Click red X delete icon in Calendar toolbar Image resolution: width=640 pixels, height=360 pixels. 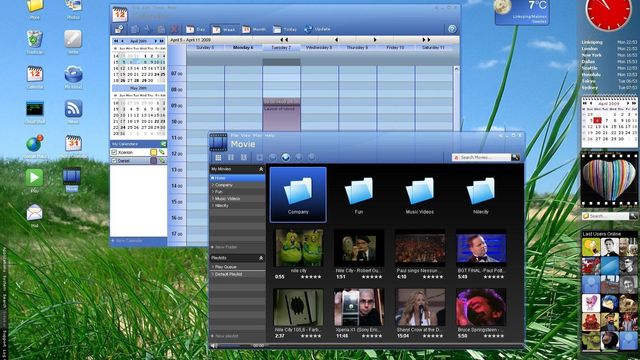tap(174, 29)
